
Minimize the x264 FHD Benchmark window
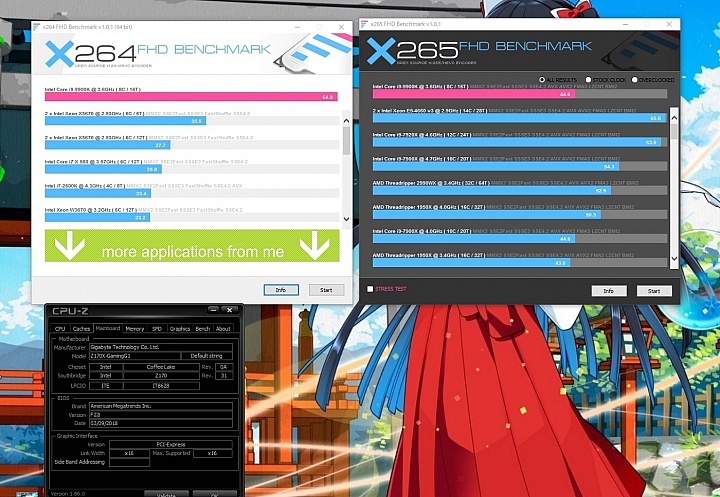pyautogui.click(x=298, y=27)
